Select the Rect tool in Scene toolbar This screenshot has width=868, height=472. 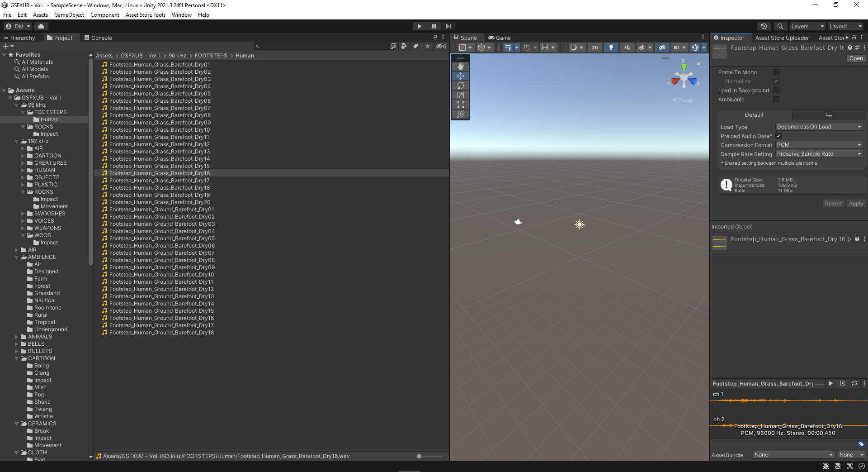461,105
